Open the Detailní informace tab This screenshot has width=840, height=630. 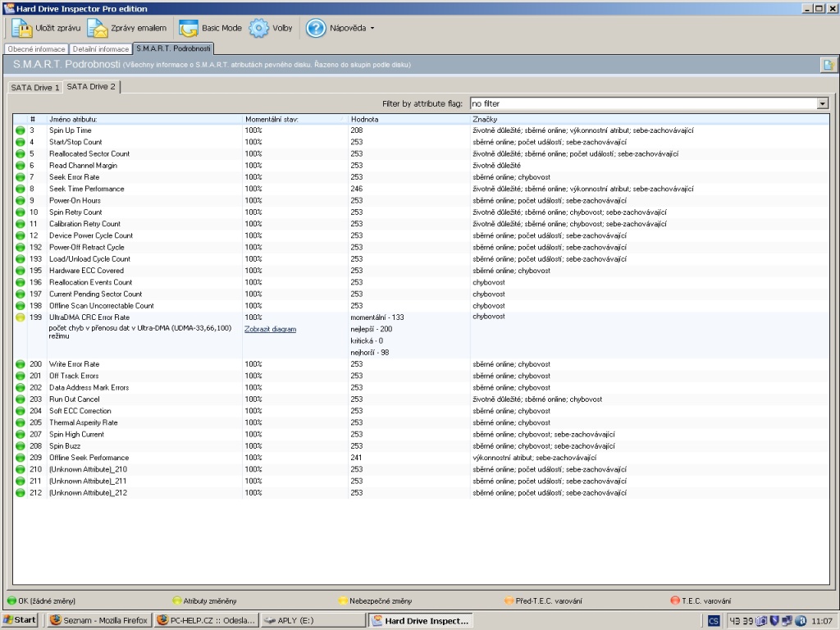[x=99, y=49]
